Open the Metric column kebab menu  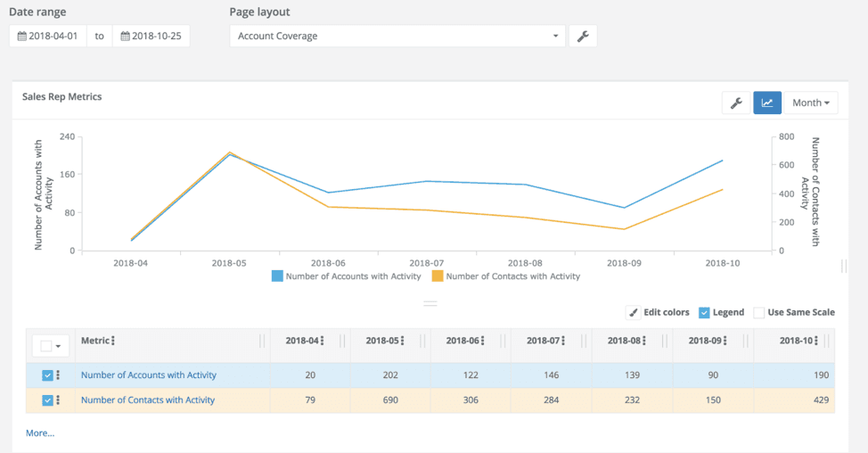(x=113, y=341)
